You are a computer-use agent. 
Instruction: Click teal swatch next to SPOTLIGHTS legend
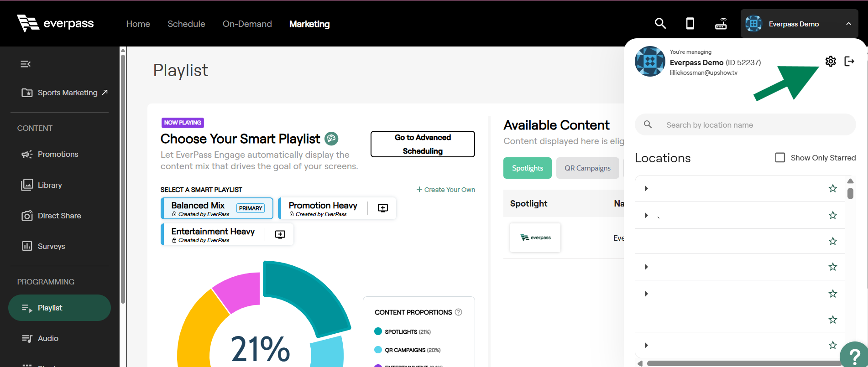(x=378, y=331)
